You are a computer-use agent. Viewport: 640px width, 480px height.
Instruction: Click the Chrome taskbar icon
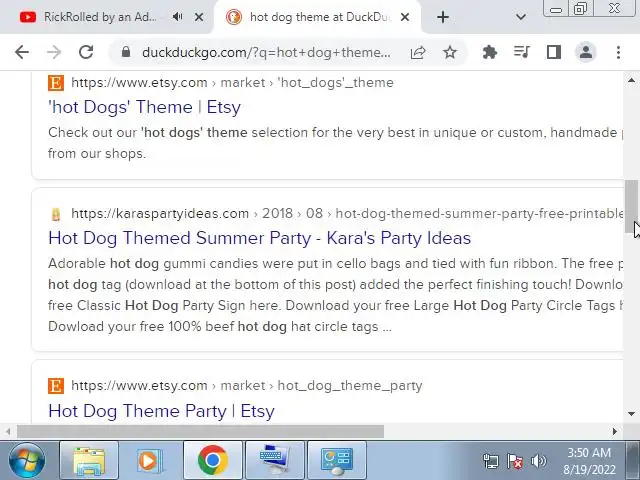(213, 460)
